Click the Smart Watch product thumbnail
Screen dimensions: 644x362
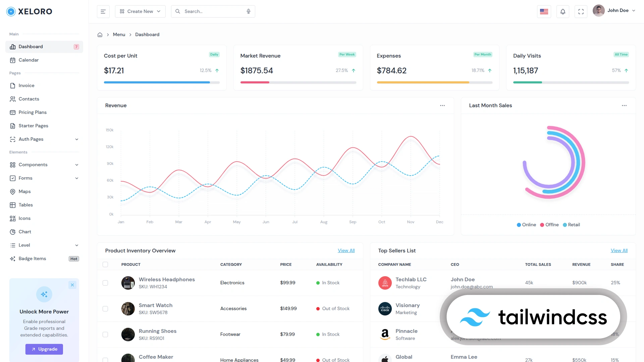128,309
